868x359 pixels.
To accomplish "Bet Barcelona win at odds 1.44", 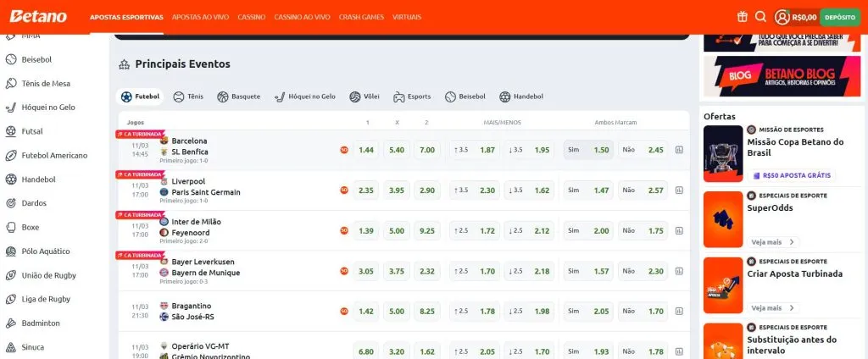I will 366,150.
